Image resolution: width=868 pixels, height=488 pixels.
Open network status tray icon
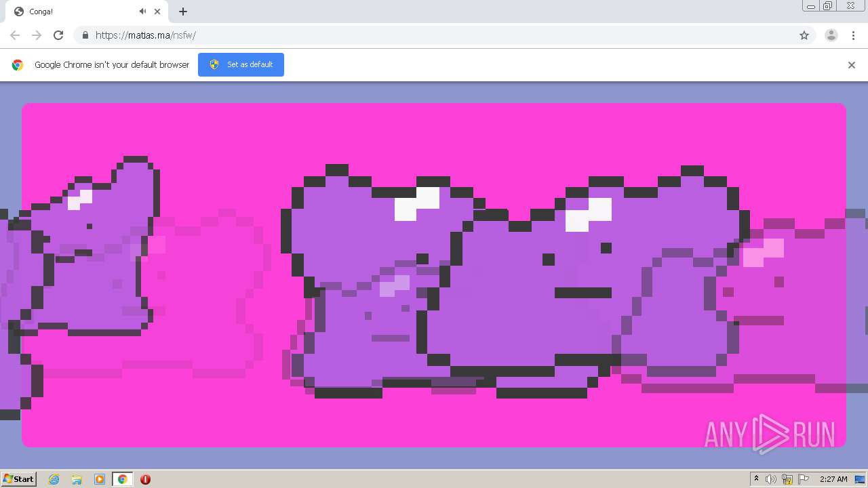787,479
